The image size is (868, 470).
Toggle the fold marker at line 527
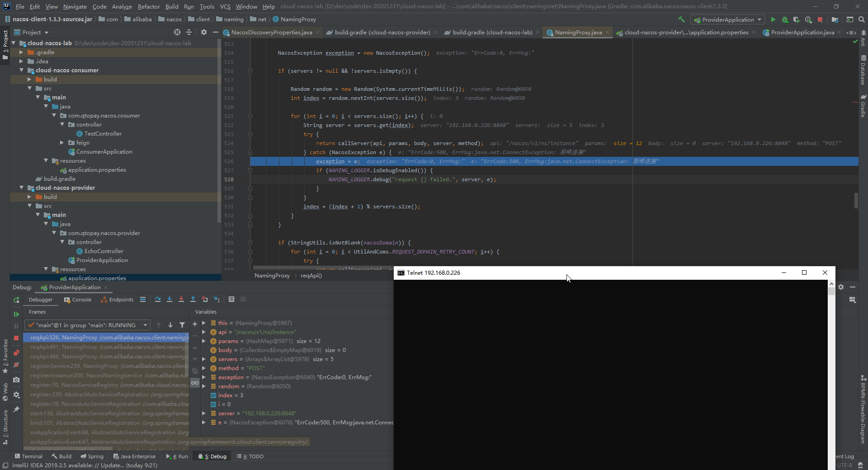click(x=250, y=170)
